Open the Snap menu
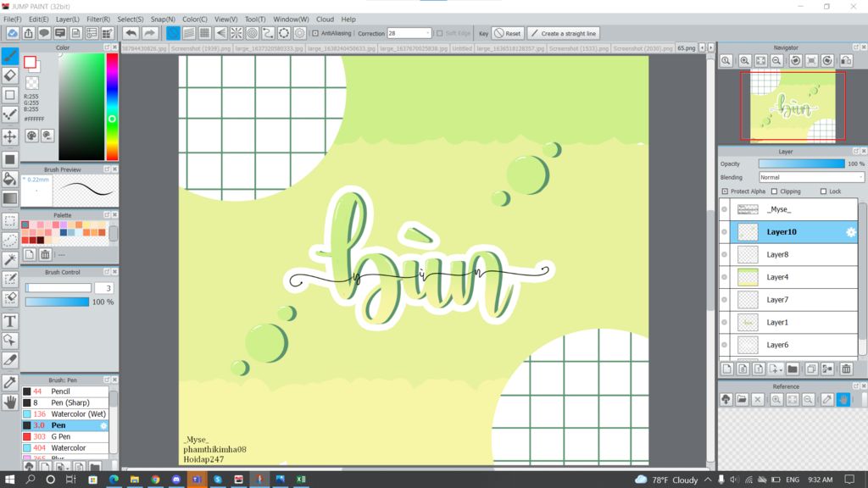The height and width of the screenshot is (488, 868). [x=163, y=19]
